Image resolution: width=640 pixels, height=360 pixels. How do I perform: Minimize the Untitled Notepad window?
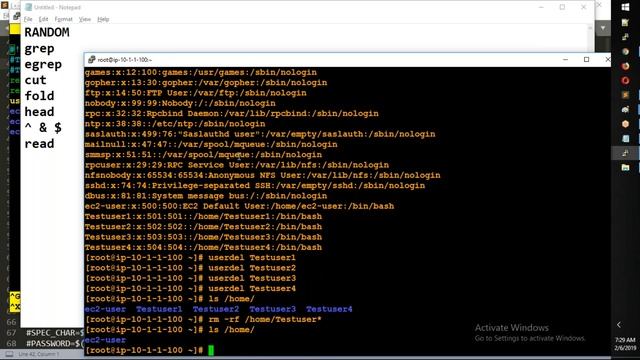tap(541, 7)
